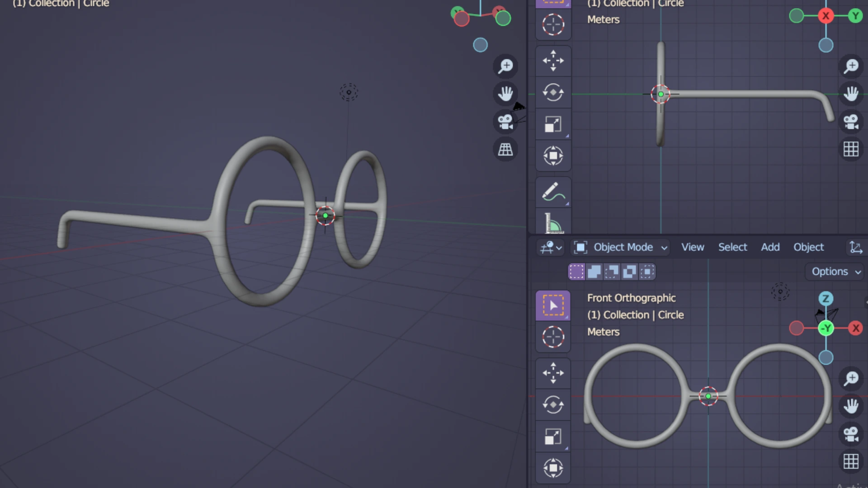Open the Select menu
Viewport: 868px width, 488px height.
point(732,247)
